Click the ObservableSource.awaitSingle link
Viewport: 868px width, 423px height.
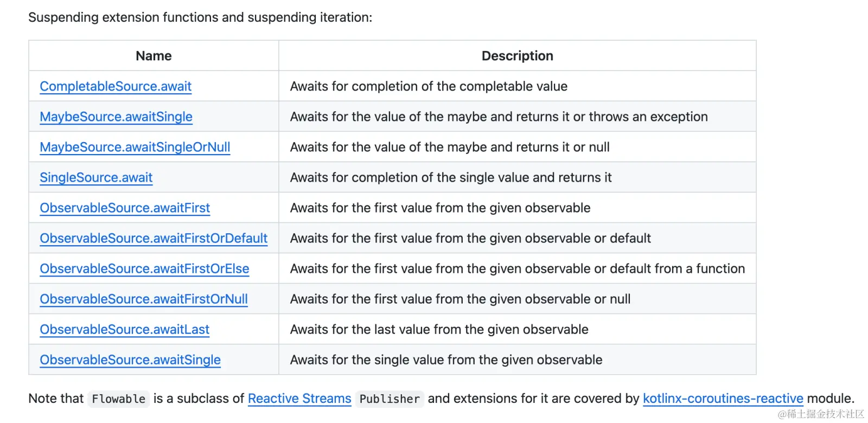pyautogui.click(x=130, y=360)
